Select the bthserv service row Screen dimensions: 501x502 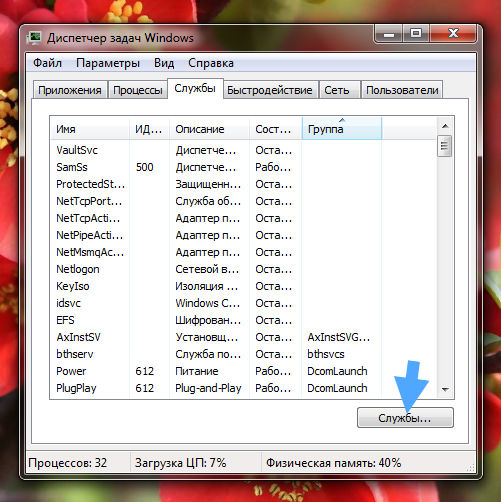click(x=242, y=354)
